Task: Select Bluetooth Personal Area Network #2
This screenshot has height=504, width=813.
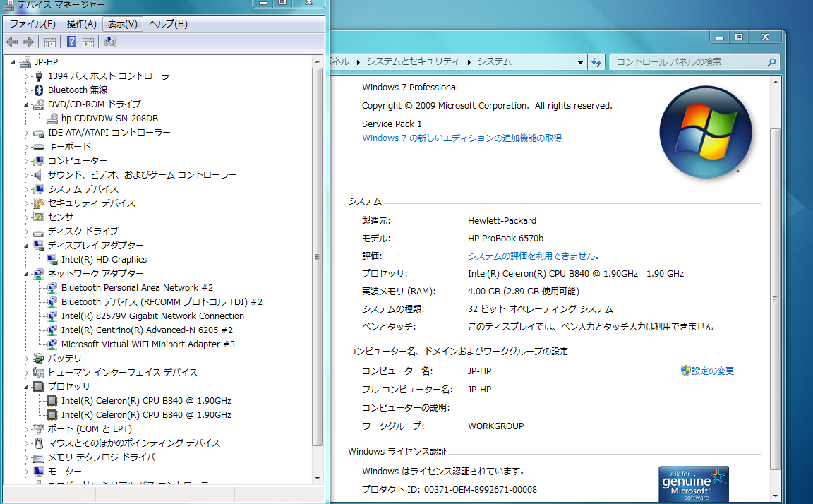Action: click(137, 288)
